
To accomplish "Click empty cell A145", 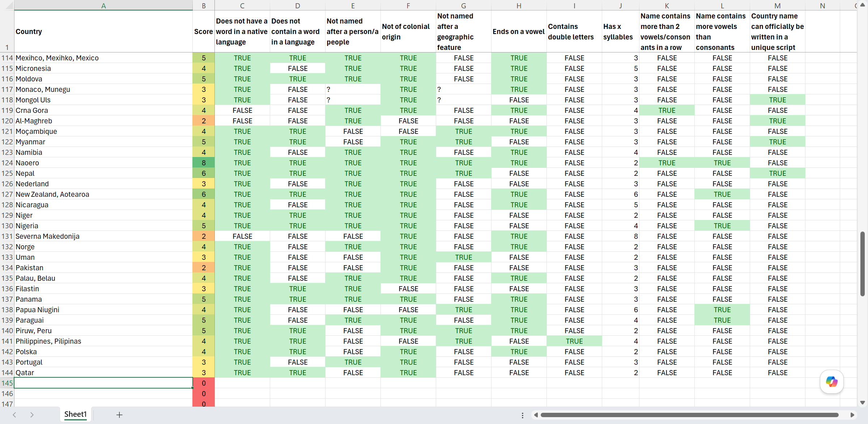I will [x=103, y=383].
